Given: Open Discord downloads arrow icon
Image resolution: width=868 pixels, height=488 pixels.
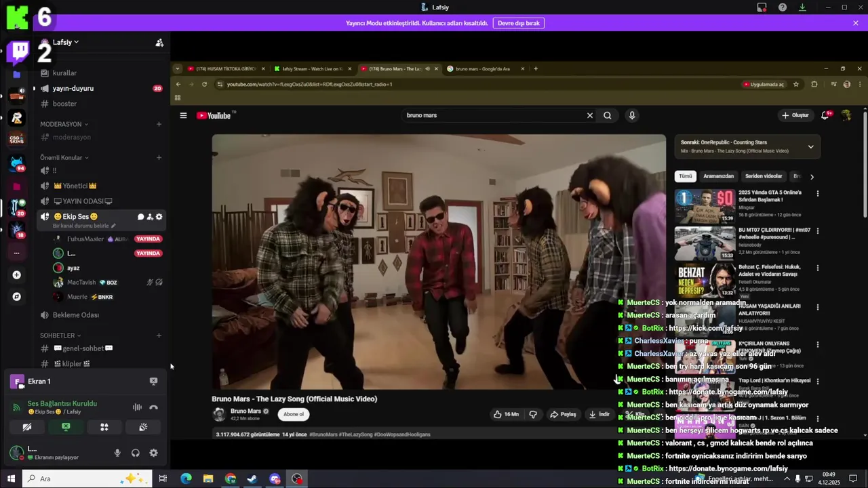Looking at the screenshot, I should click(x=802, y=7).
